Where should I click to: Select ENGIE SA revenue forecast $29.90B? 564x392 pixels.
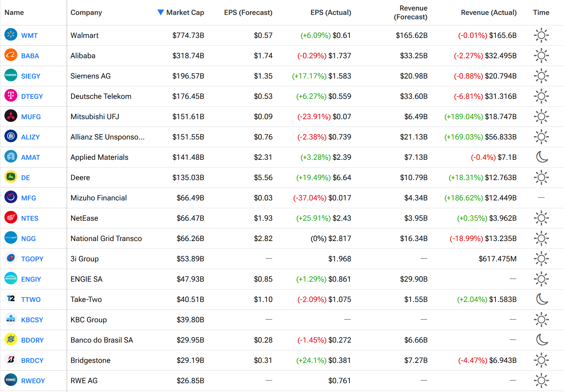click(x=414, y=279)
